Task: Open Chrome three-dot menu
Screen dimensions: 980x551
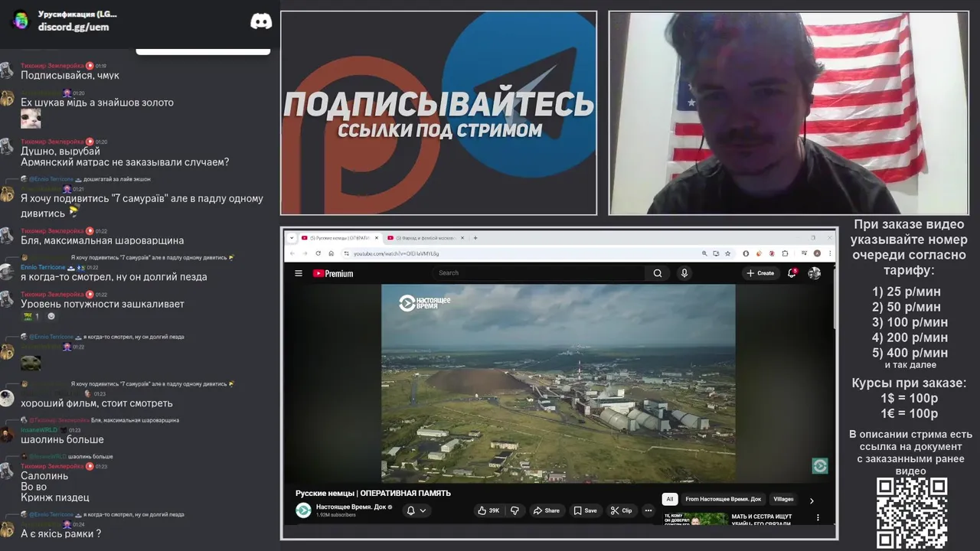Action: tap(830, 253)
